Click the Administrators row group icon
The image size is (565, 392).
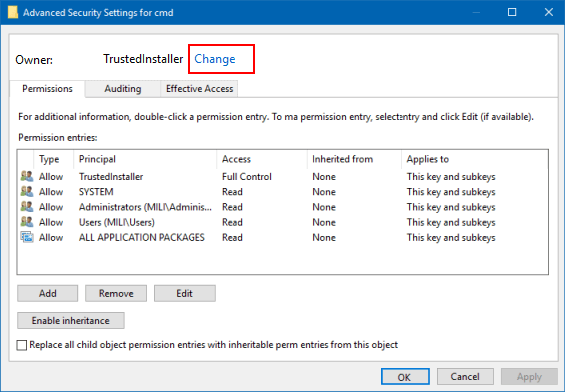(27, 207)
